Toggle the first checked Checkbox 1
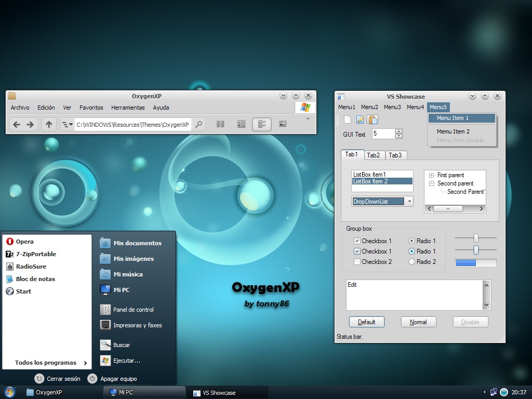This screenshot has width=532, height=399. coord(357,241)
